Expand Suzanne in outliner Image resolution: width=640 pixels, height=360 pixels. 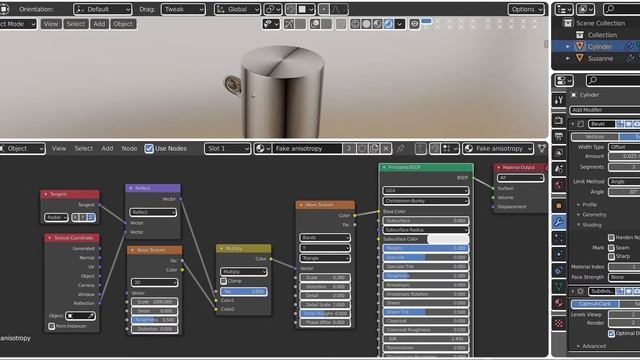568,58
